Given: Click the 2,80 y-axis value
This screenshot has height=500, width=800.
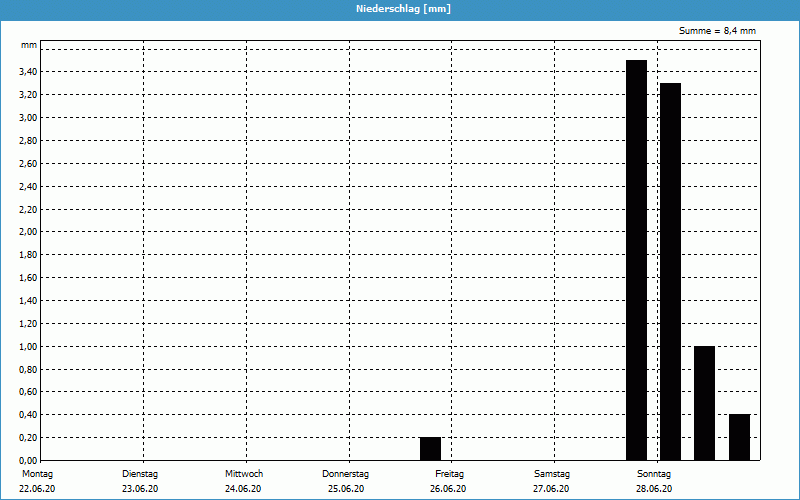Looking at the screenshot, I should 28,140.
